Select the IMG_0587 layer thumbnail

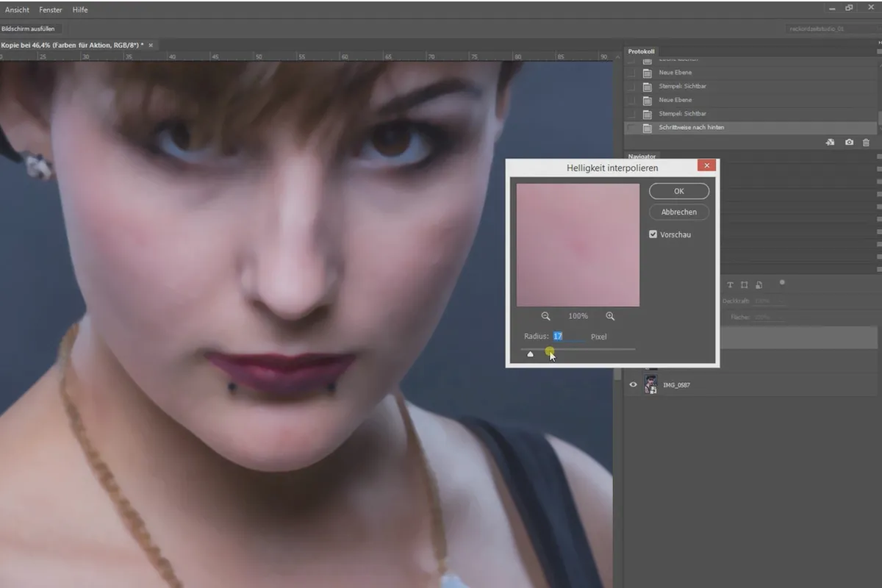click(x=650, y=384)
